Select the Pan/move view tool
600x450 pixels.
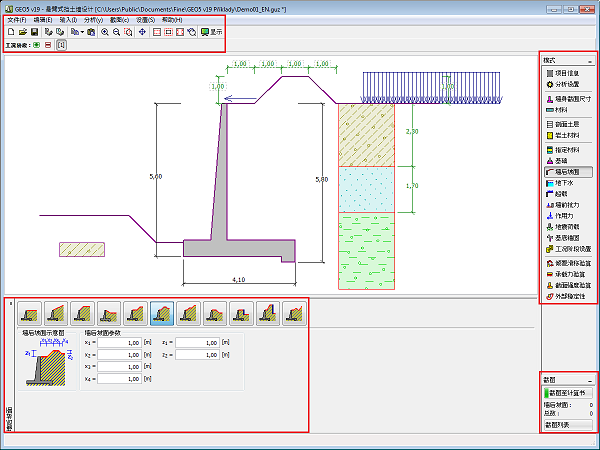click(x=142, y=32)
